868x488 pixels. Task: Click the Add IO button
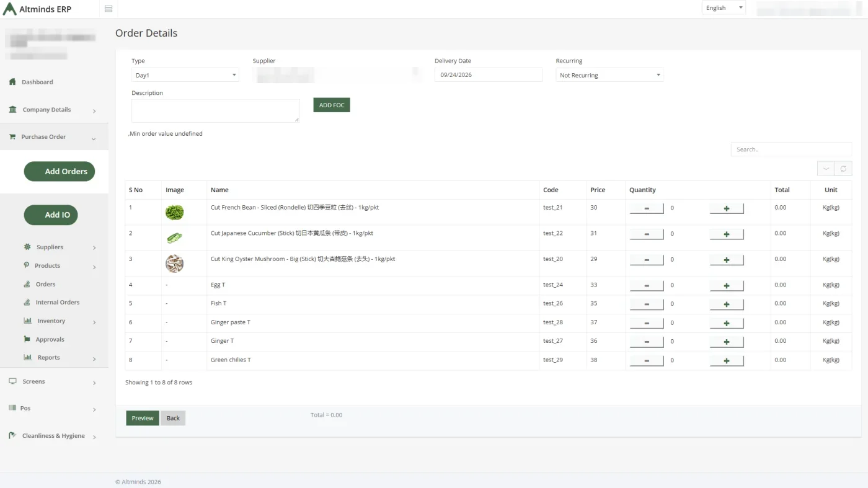[51, 215]
